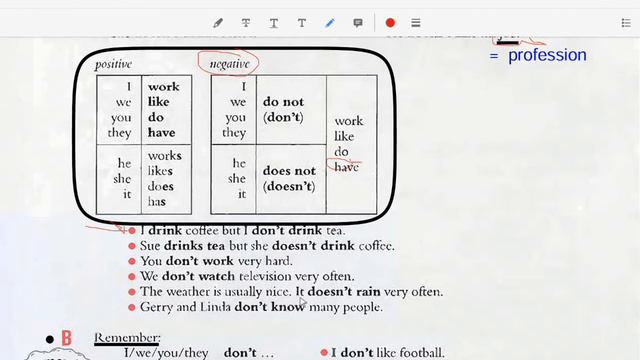Screen dimensions: 640x360
Task: Add a comment note
Action: [358, 23]
